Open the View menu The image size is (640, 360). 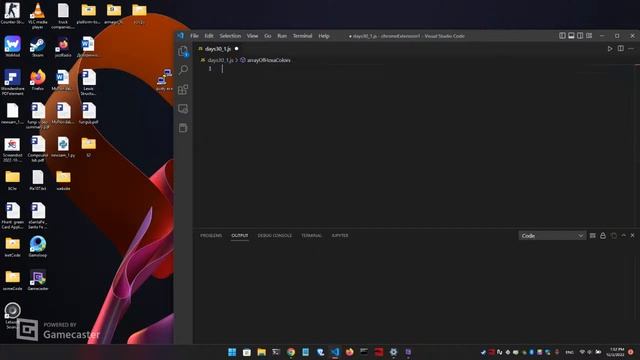(x=252, y=36)
